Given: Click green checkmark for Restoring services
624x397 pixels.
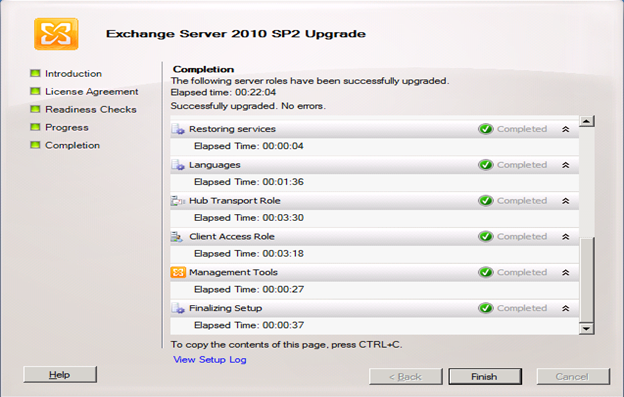Looking at the screenshot, I should coord(486,129).
